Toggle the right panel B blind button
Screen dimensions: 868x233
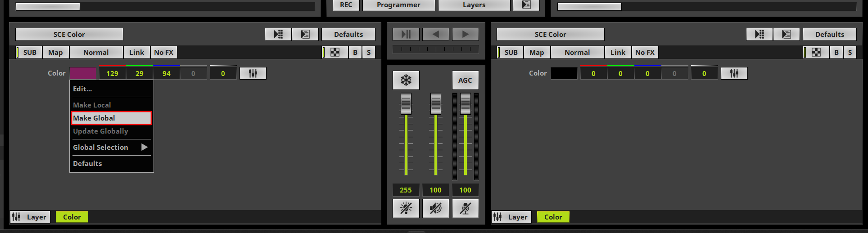pos(836,53)
